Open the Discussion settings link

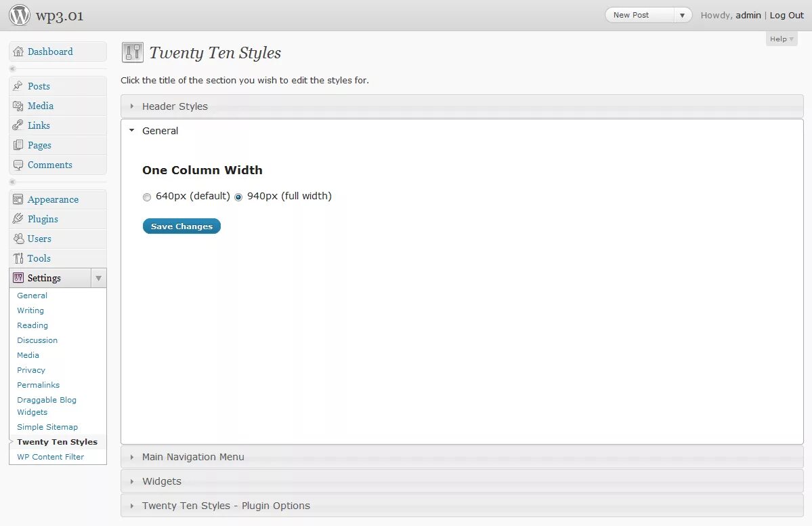point(37,340)
